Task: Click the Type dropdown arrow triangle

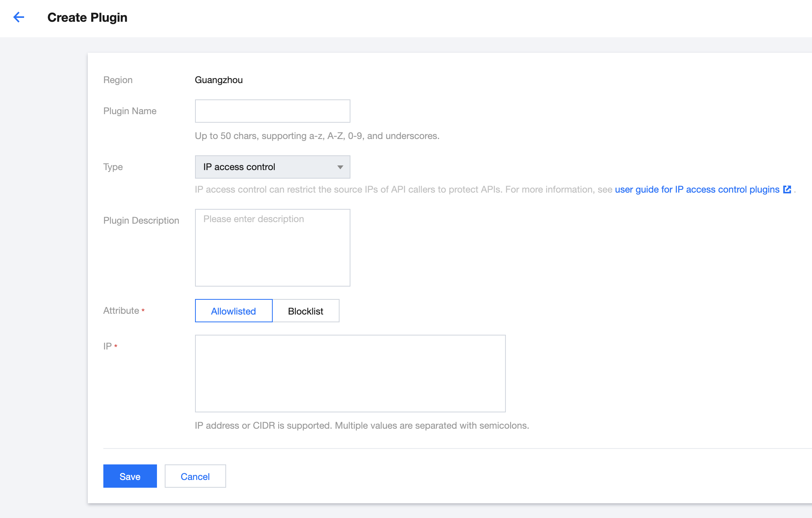Action: click(x=340, y=167)
